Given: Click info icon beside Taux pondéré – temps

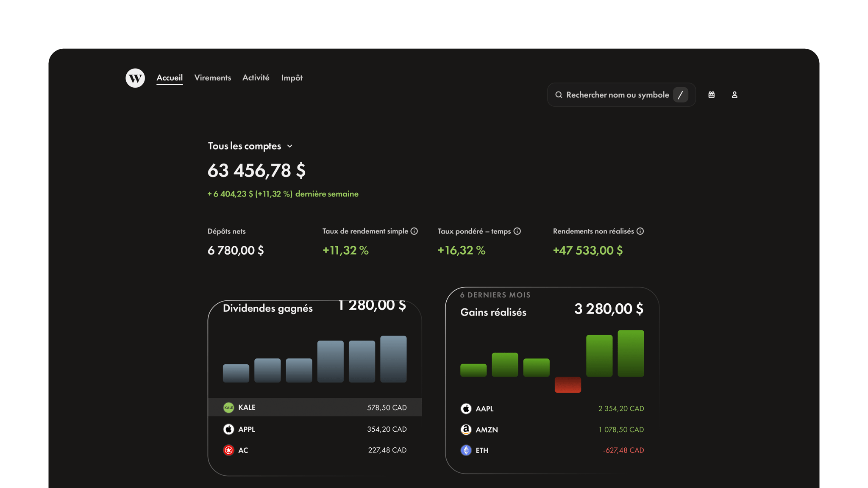Looking at the screenshot, I should coord(517,231).
